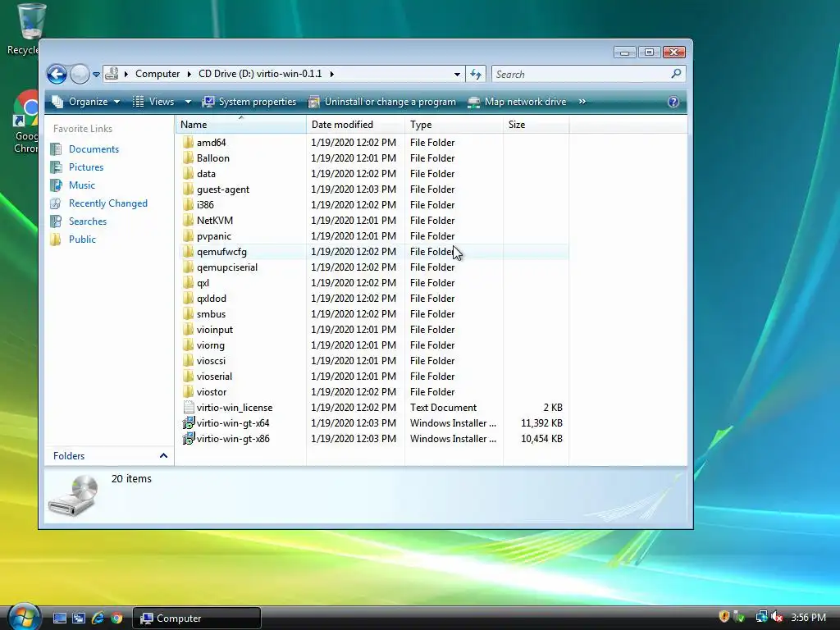Viewport: 840px width, 630px height.
Task: Expand the CD Drive breadcrumb arrow
Action: pyautogui.click(x=331, y=74)
